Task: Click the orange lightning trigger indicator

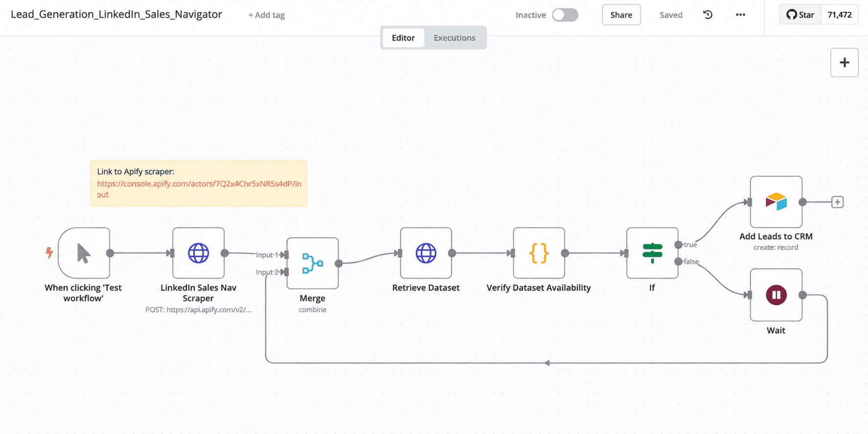Action: (49, 252)
